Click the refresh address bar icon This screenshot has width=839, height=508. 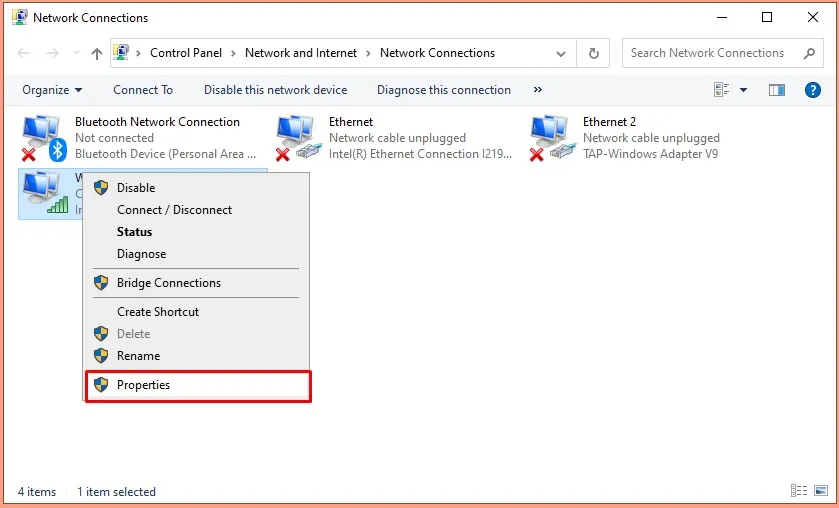pos(594,54)
